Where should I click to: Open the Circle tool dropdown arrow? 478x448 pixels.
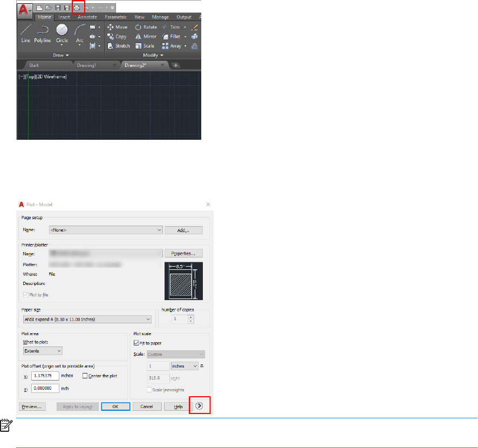[x=62, y=45]
